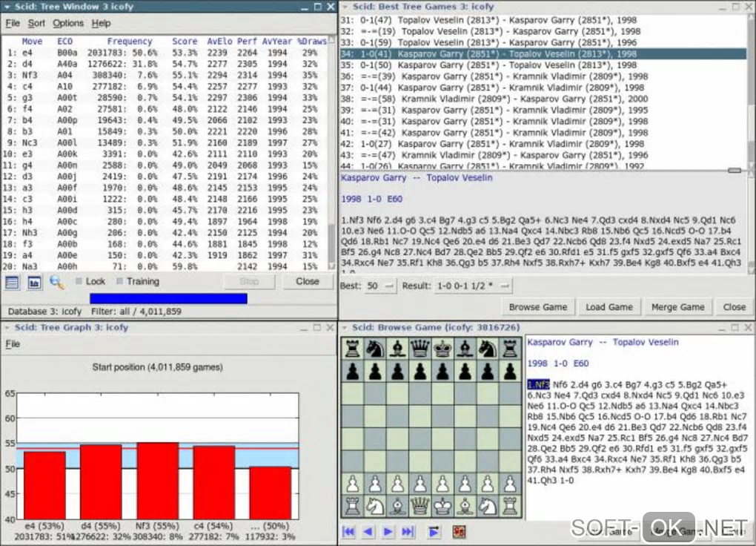Click the AvElo column header

coord(219,42)
